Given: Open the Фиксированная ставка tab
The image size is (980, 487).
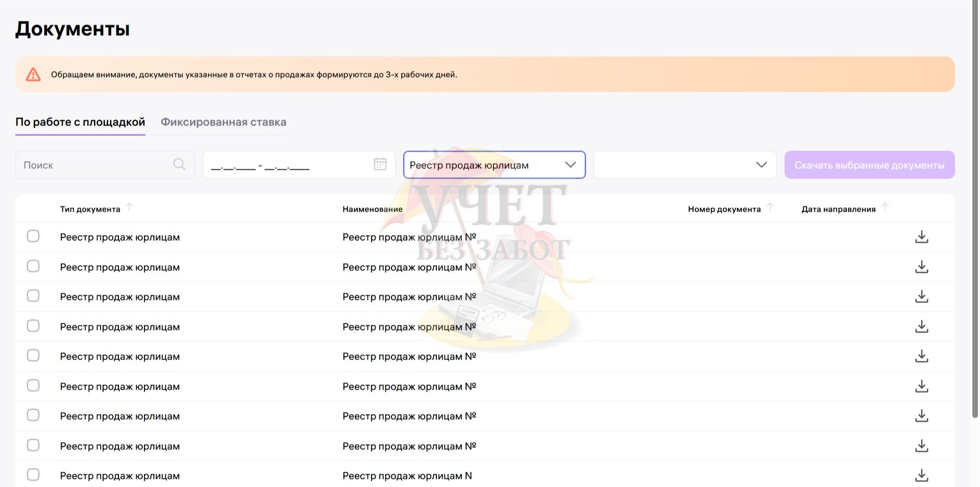Looking at the screenshot, I should pos(224,122).
